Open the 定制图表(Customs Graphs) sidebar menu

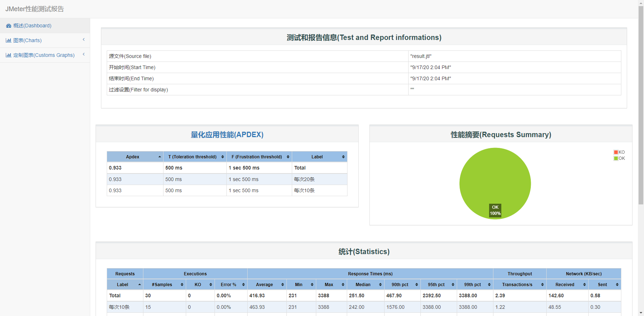[x=45, y=55]
